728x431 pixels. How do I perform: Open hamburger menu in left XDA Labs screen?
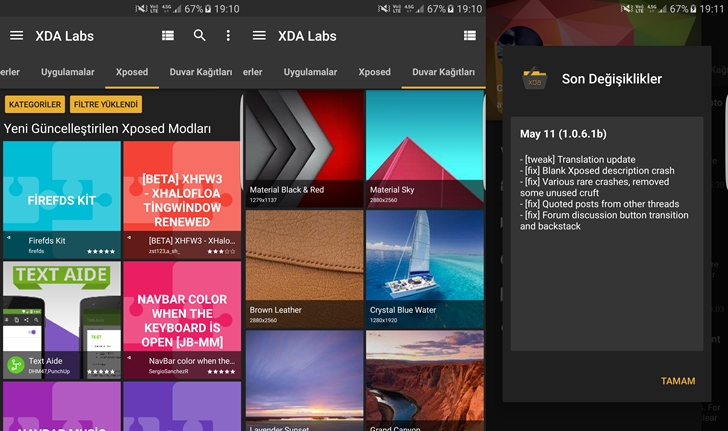point(16,36)
